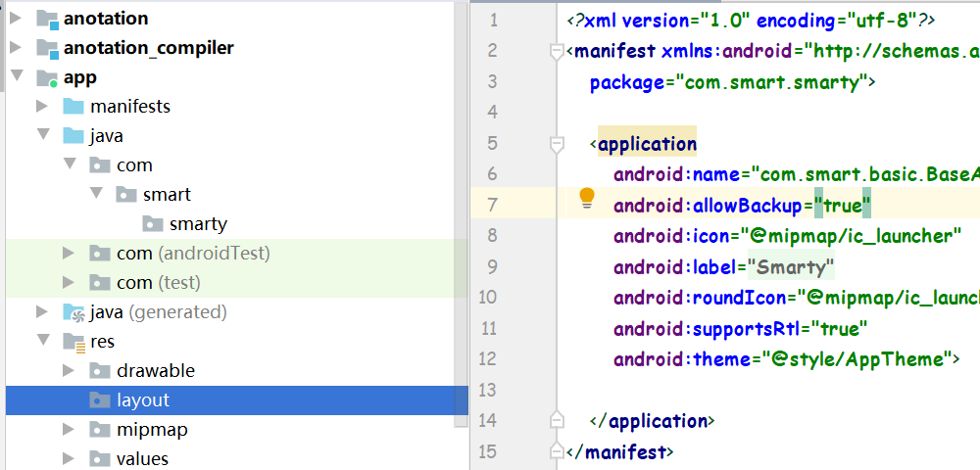The width and height of the screenshot is (980, 470).
Task: Select com (test) label
Action: pyautogui.click(x=158, y=282)
